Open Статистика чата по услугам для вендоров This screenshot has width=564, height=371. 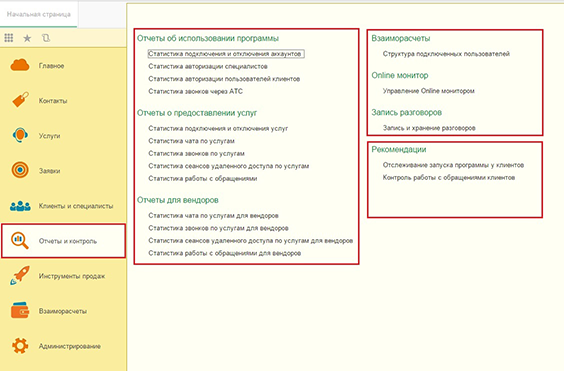pyautogui.click(x=213, y=216)
